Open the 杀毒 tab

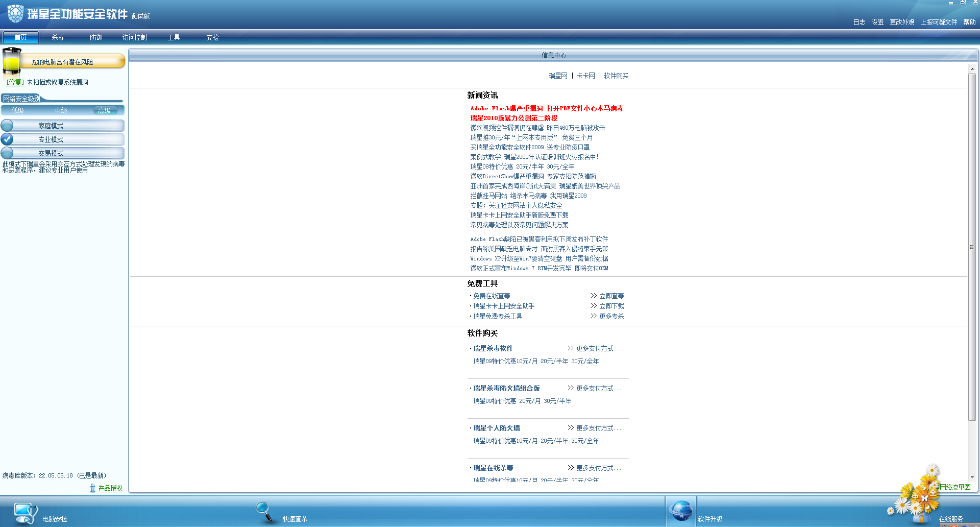click(58, 37)
